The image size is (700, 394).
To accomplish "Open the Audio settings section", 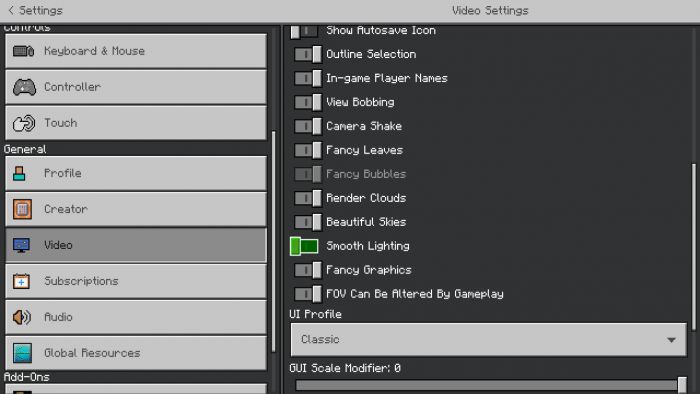I will (136, 317).
